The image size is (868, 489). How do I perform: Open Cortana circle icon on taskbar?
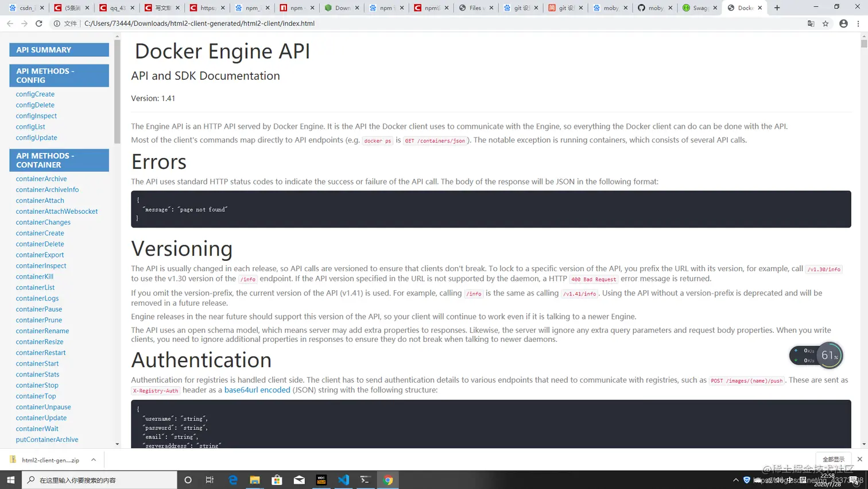pyautogui.click(x=188, y=480)
